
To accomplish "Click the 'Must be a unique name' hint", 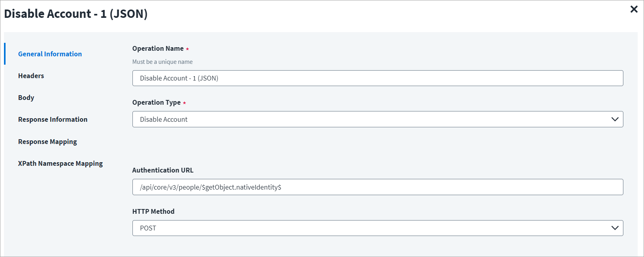I will (163, 62).
